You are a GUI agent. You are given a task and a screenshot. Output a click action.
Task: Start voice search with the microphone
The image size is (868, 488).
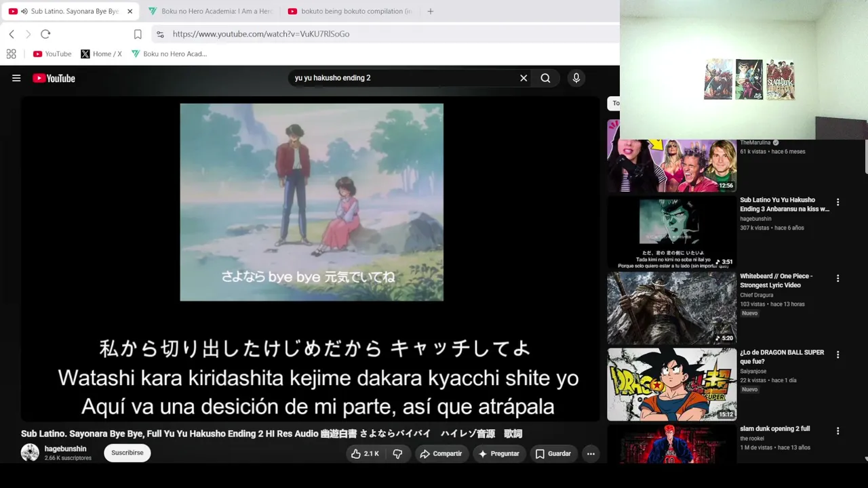tap(576, 78)
